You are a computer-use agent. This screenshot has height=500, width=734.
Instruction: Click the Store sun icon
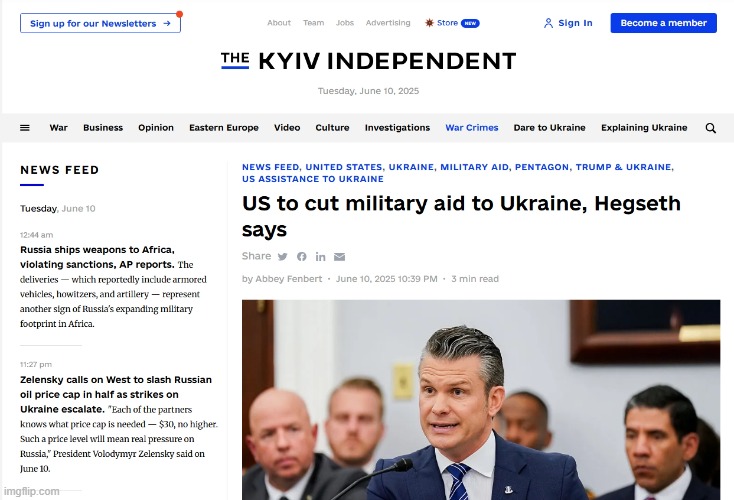[429, 22]
